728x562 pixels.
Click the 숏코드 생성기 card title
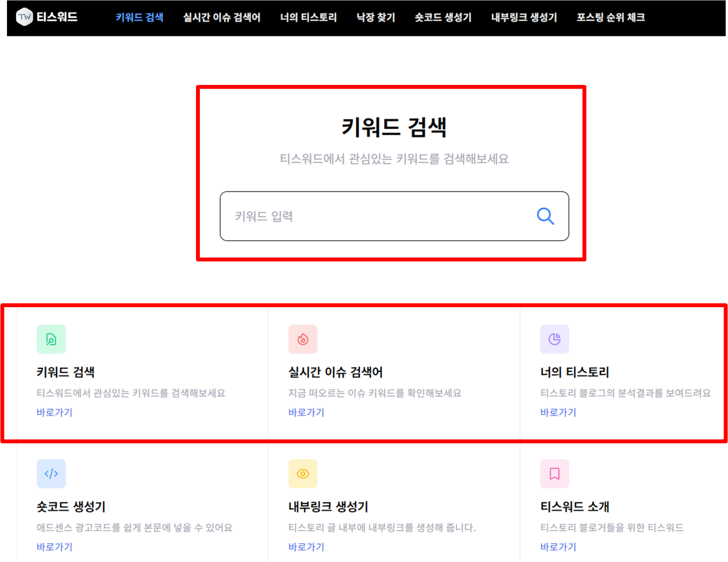71,507
